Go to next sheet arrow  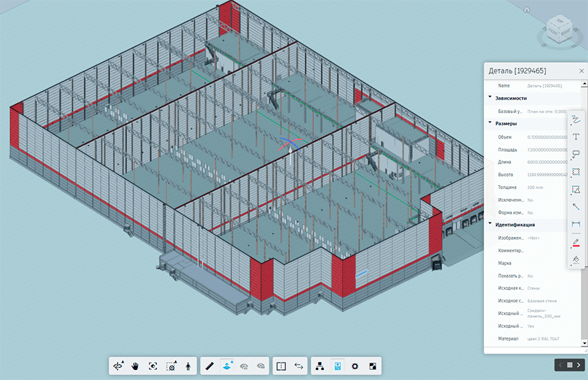click(x=579, y=365)
